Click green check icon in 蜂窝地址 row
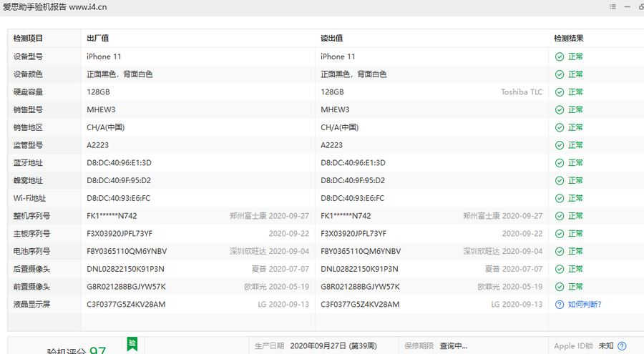The image size is (644, 354). pos(560,180)
